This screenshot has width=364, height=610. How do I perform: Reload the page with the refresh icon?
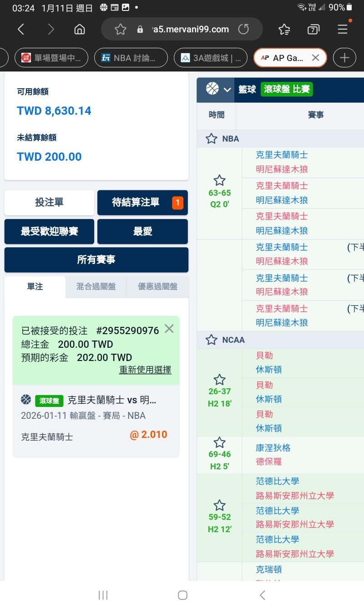click(244, 30)
